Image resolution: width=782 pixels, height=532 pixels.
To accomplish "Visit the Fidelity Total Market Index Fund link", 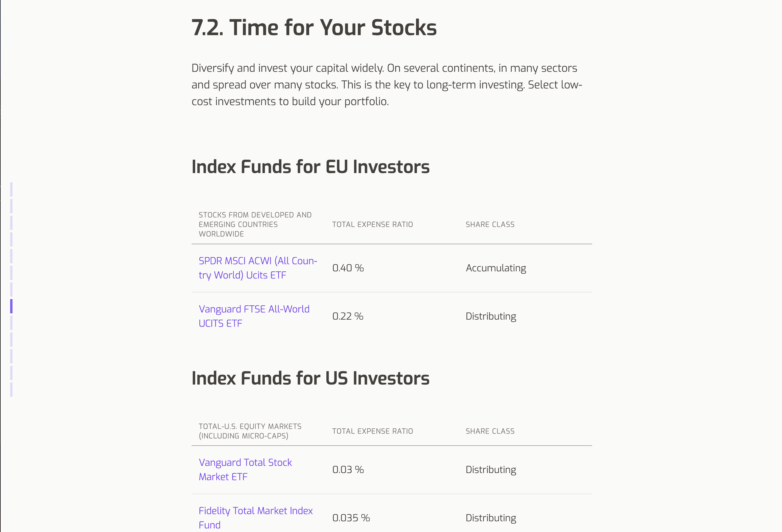I will [255, 517].
